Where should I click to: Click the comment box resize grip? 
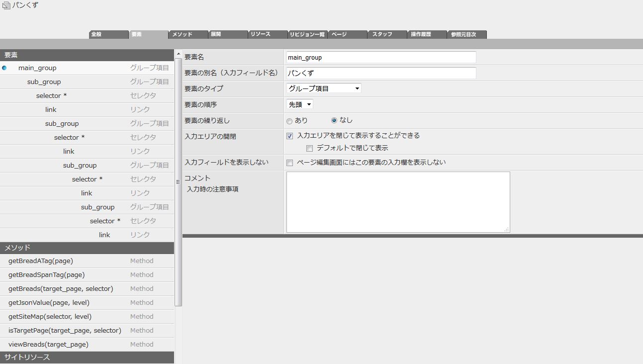pyautogui.click(x=507, y=229)
